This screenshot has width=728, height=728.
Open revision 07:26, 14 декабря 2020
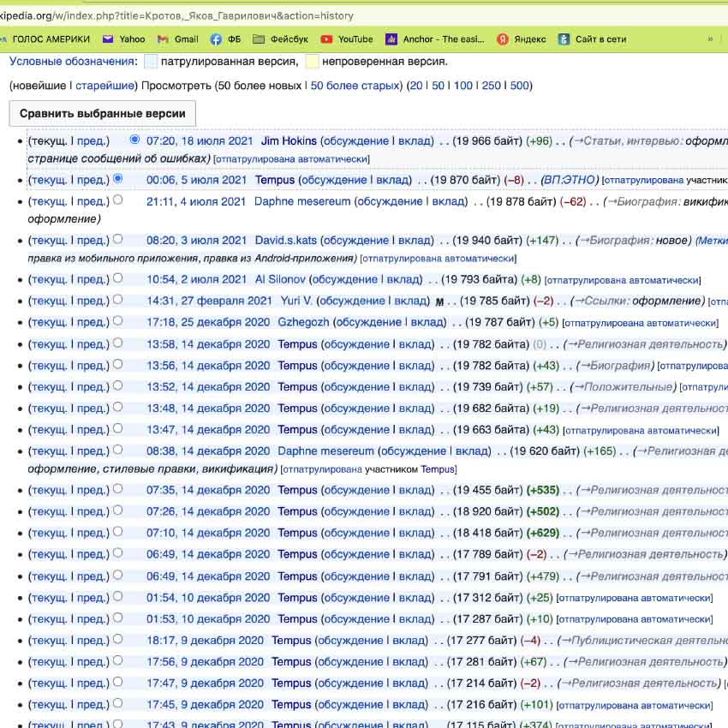pyautogui.click(x=208, y=511)
